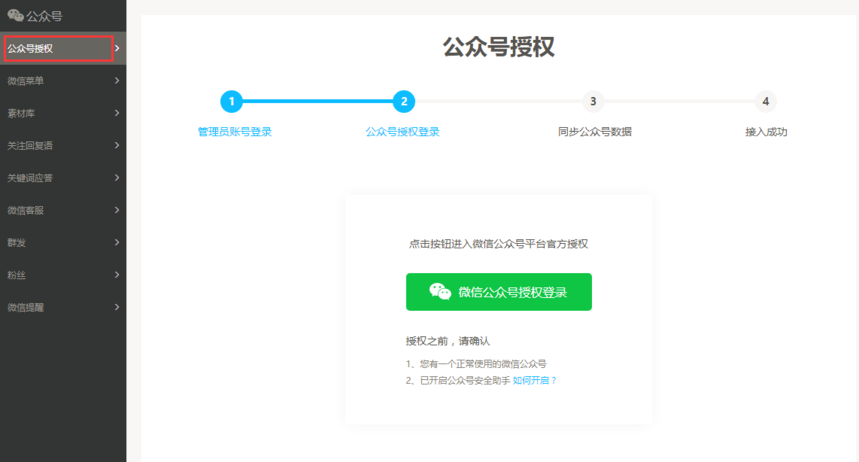Click the 公众号 sidebar header text

(x=44, y=16)
